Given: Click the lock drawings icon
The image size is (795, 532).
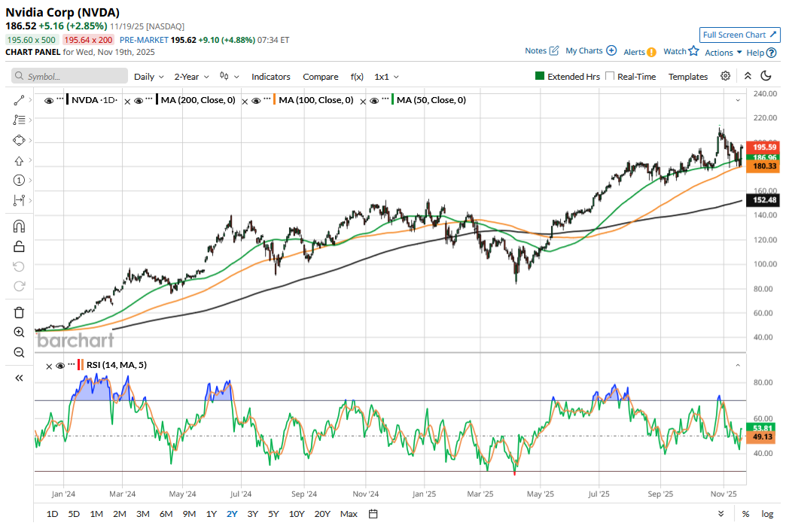Looking at the screenshot, I should click(x=20, y=246).
